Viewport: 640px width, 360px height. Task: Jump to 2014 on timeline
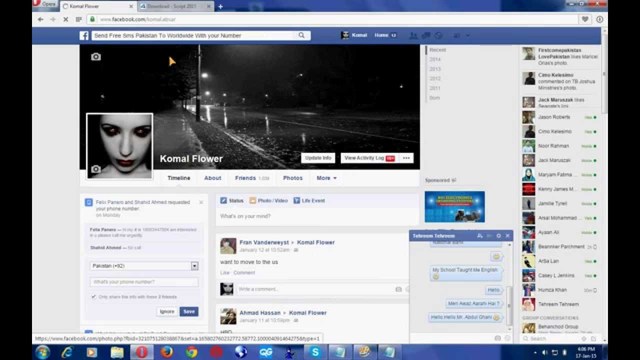[435, 60]
